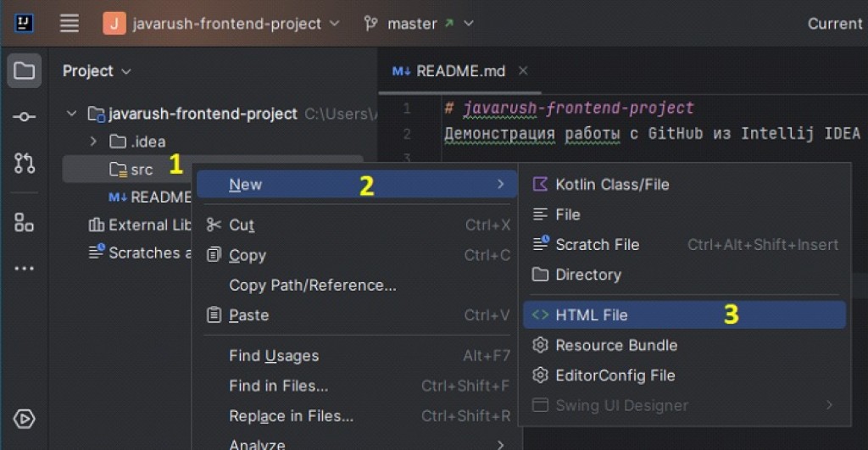868x450 pixels.
Task: Open the Project view dropdown
Action: pyautogui.click(x=97, y=71)
